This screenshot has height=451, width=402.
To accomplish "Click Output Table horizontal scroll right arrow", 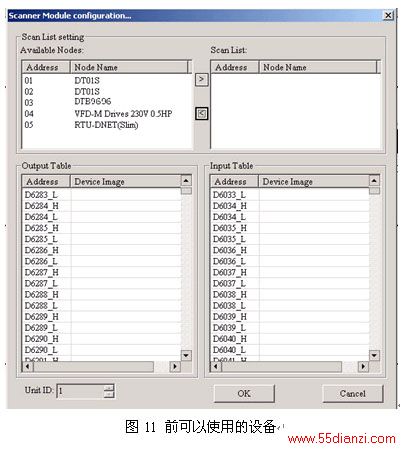I will 175,367.
